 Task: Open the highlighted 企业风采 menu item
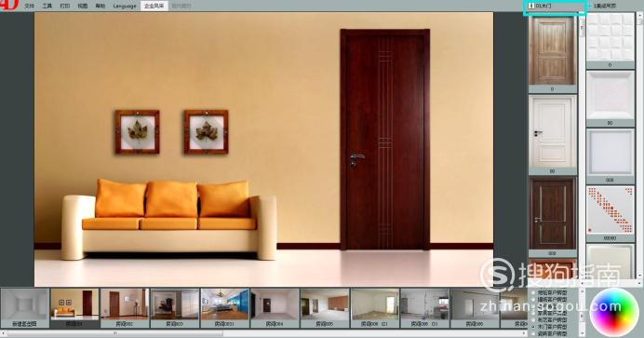click(154, 7)
